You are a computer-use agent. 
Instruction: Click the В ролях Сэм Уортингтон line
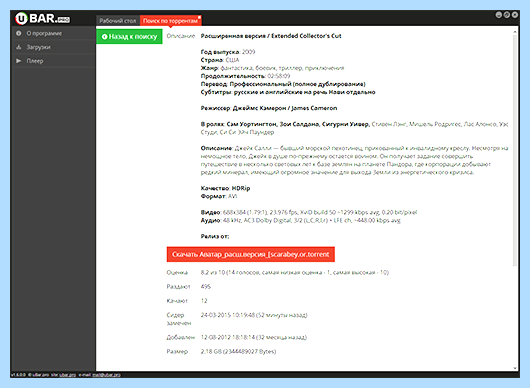(354, 128)
